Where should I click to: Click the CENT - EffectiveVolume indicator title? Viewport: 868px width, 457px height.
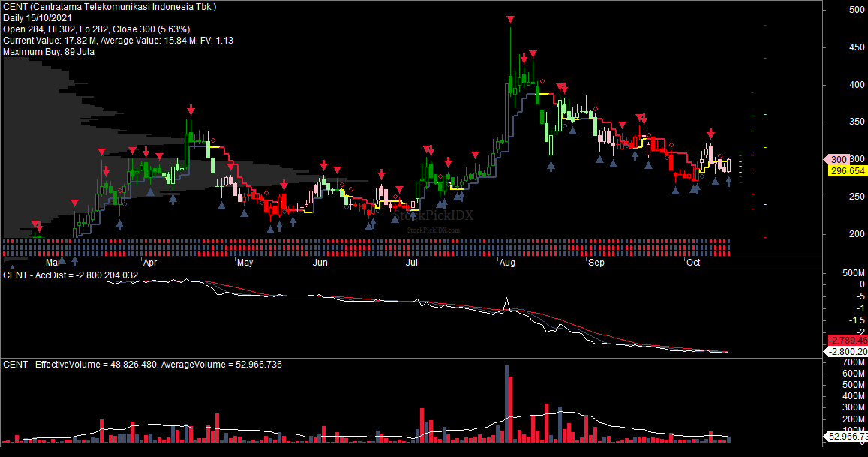pyautogui.click(x=143, y=365)
